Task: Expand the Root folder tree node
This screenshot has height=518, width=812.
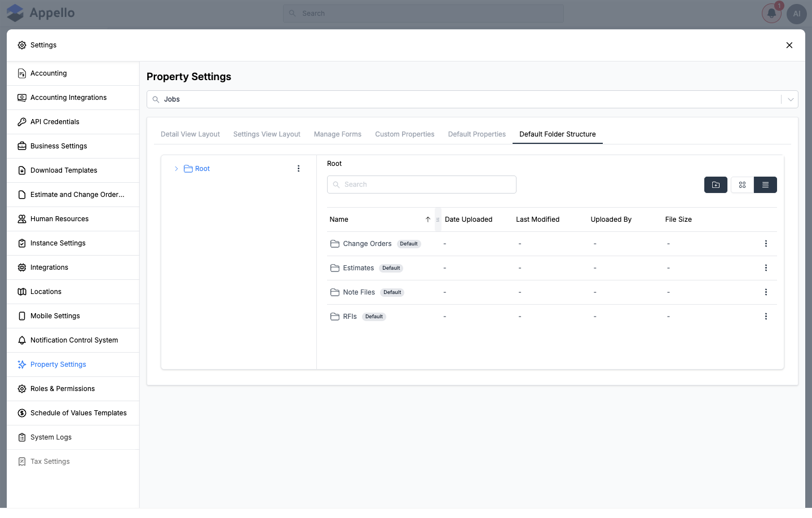Action: click(176, 169)
